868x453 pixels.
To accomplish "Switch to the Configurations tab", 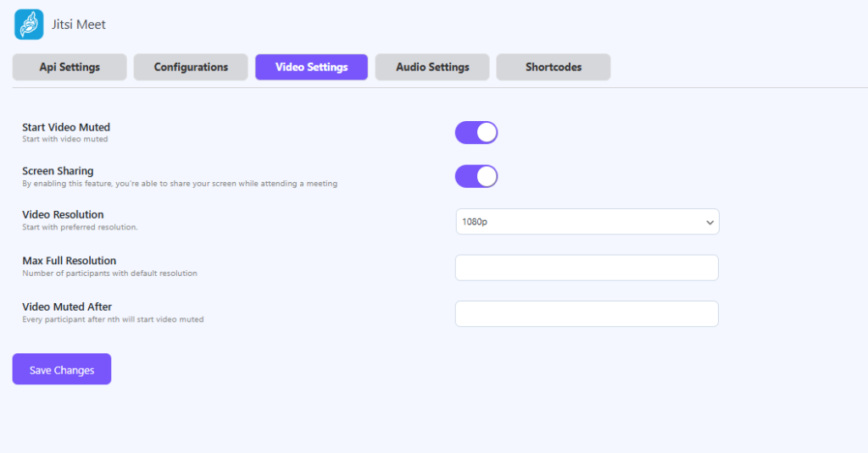I will 191,67.
